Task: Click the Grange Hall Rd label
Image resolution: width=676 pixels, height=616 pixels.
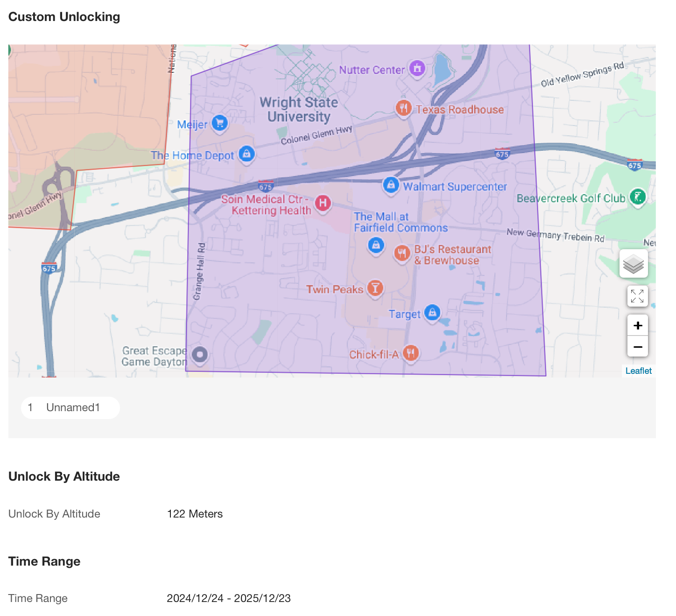Action: pos(199,271)
